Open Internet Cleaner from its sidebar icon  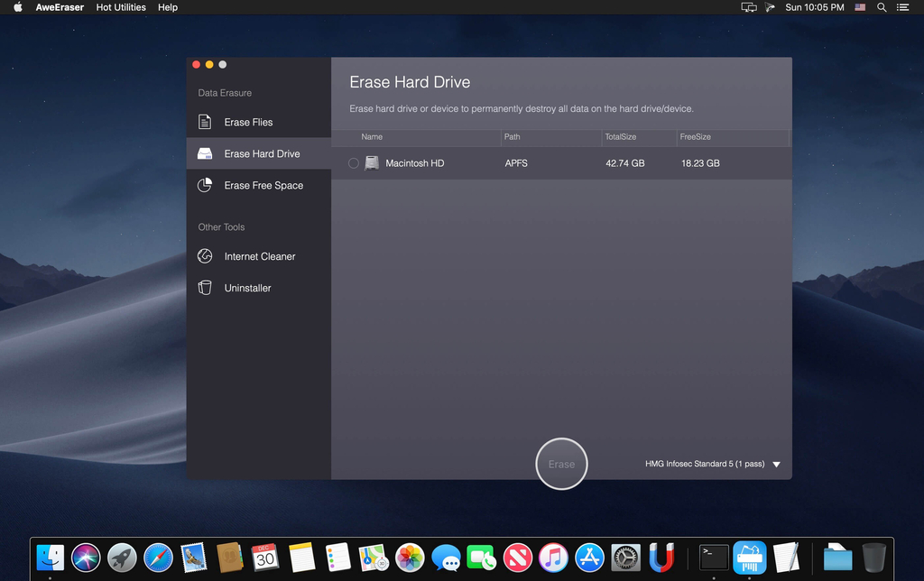point(206,256)
